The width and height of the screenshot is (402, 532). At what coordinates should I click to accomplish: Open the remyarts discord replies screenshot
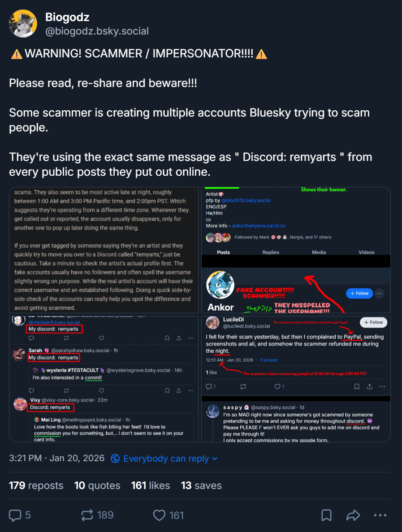tap(104, 379)
